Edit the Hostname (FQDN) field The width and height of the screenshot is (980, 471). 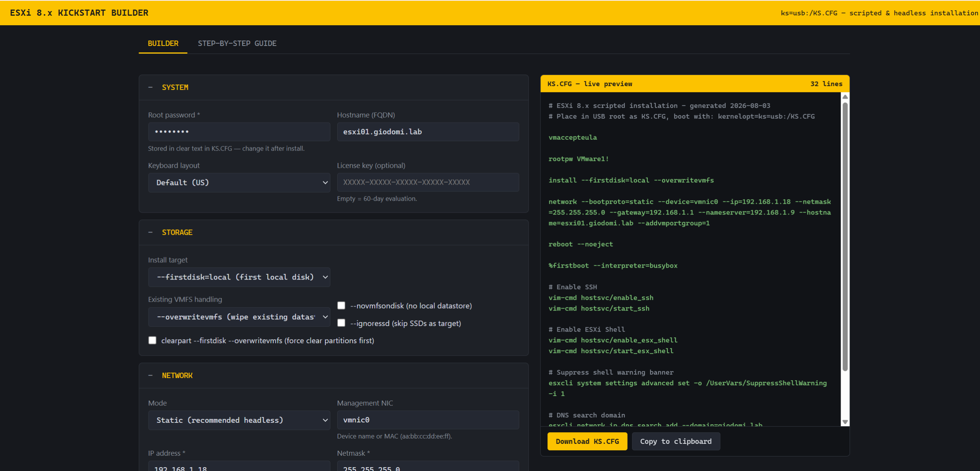click(428, 132)
